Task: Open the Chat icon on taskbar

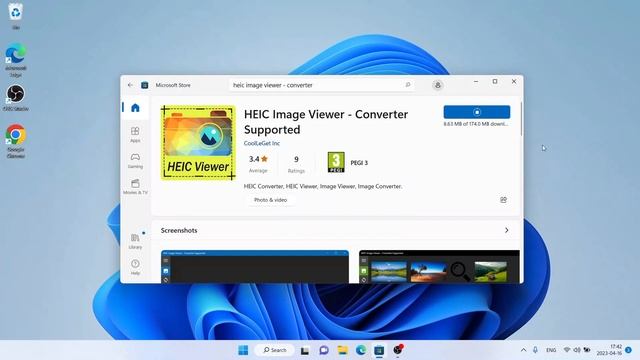Action: tap(324, 350)
